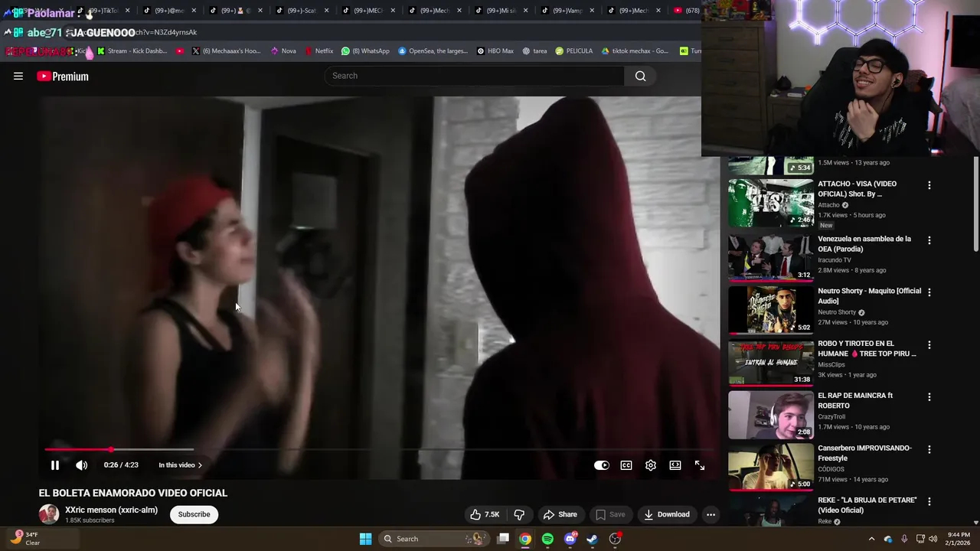Image resolution: width=980 pixels, height=551 pixels.
Task: Like the video with 7.5K likes
Action: (x=485, y=514)
